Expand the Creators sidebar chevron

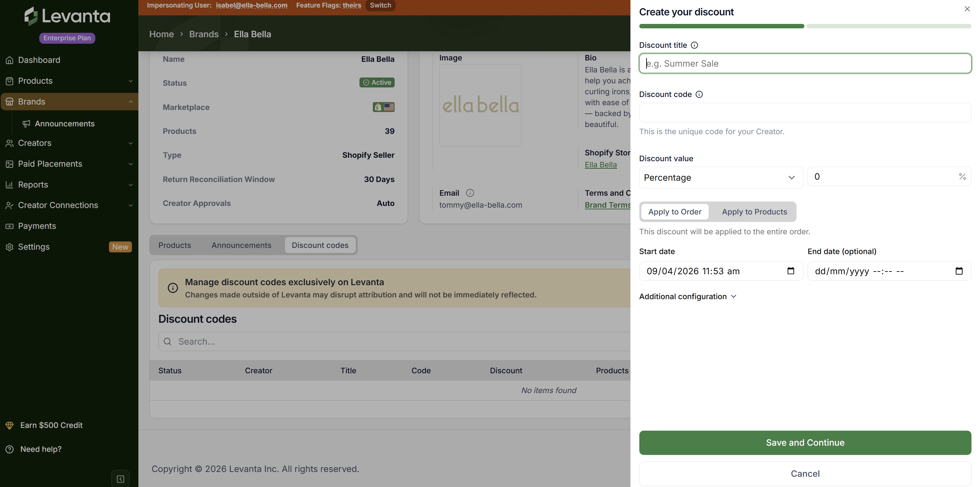point(131,143)
